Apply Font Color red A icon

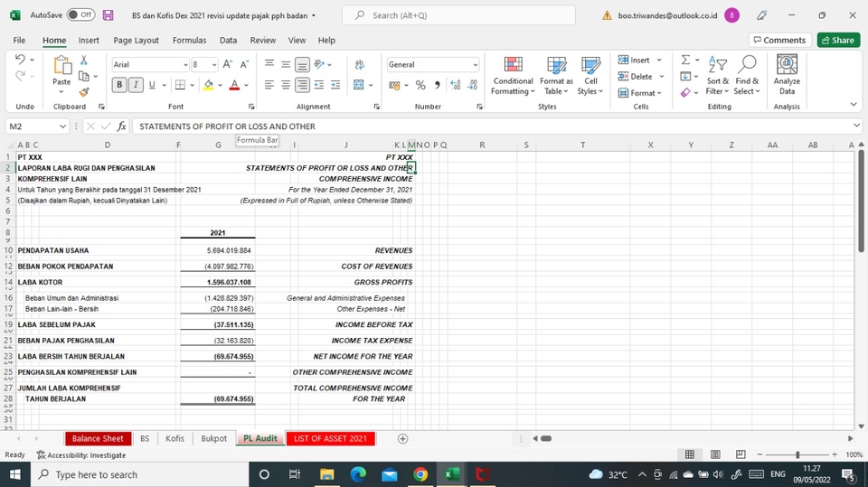[234, 85]
